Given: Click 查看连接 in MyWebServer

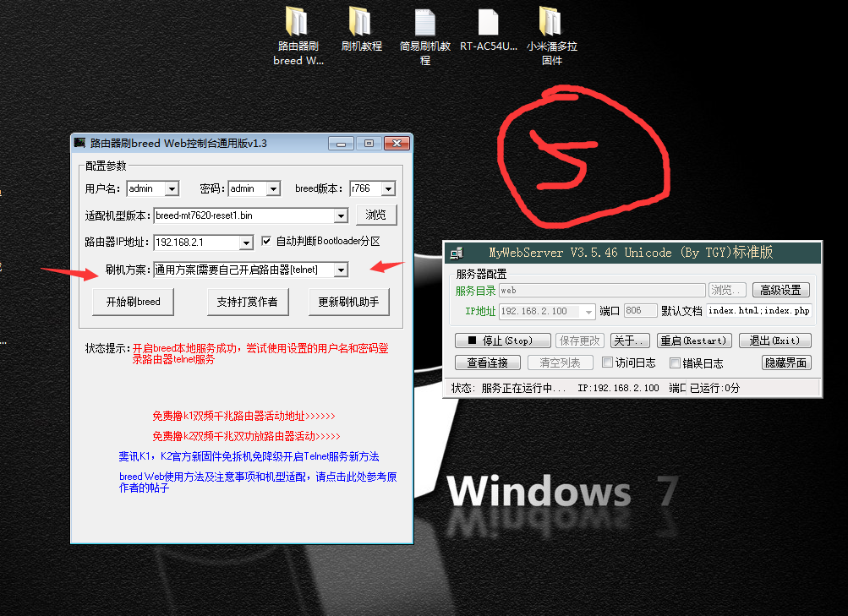Looking at the screenshot, I should (488, 363).
